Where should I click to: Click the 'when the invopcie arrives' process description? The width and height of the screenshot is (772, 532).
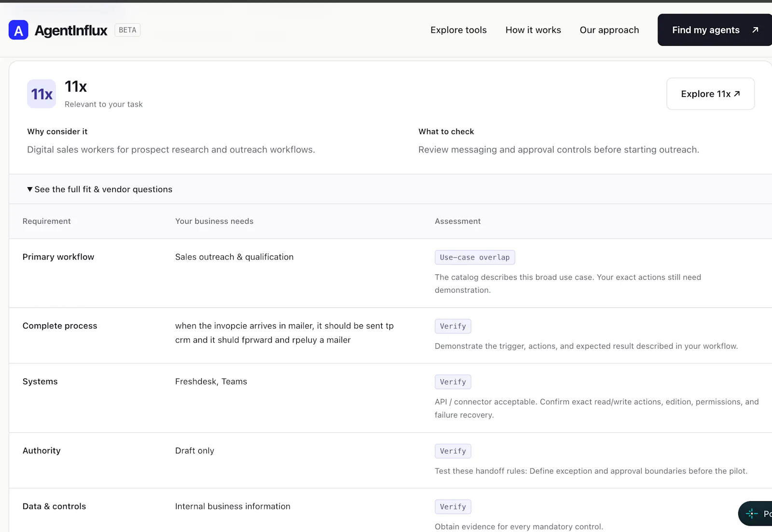coord(285,333)
